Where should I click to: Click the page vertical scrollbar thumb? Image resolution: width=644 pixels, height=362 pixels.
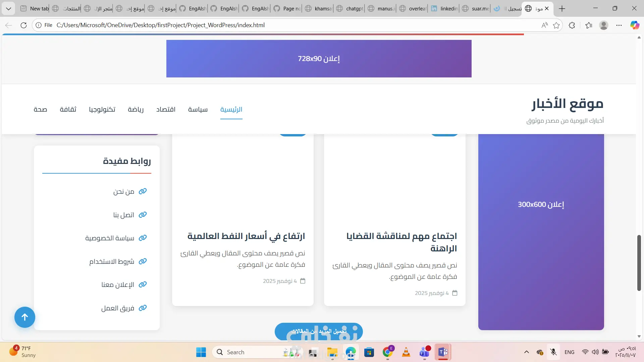[639, 262]
